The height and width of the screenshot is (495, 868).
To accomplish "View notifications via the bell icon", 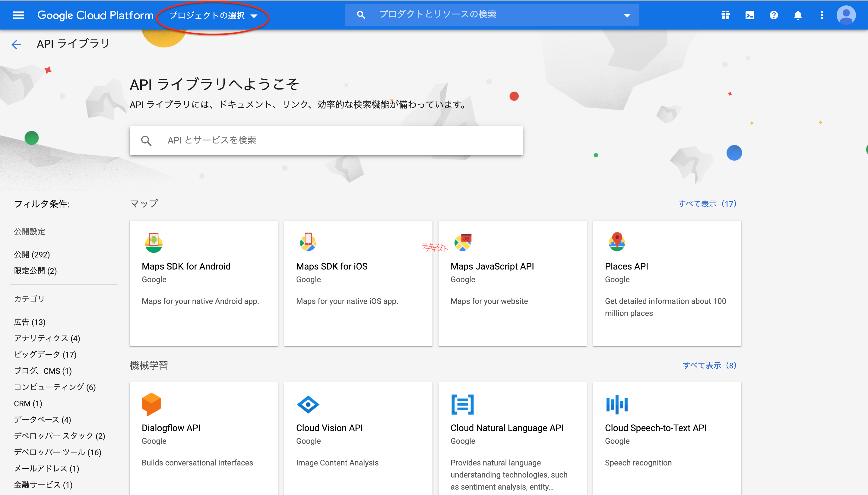I will coord(798,15).
